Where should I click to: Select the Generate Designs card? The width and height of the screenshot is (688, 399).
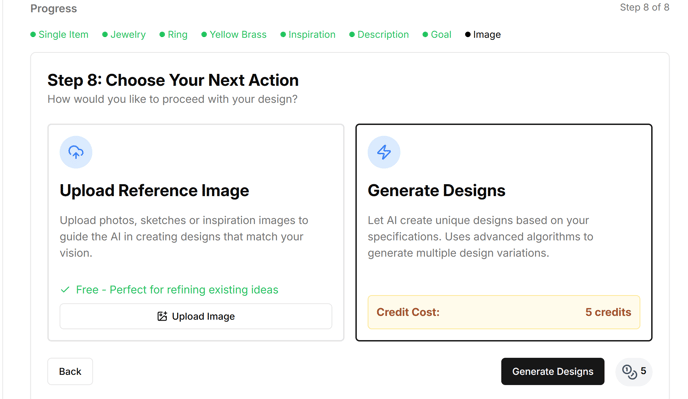coord(504,232)
